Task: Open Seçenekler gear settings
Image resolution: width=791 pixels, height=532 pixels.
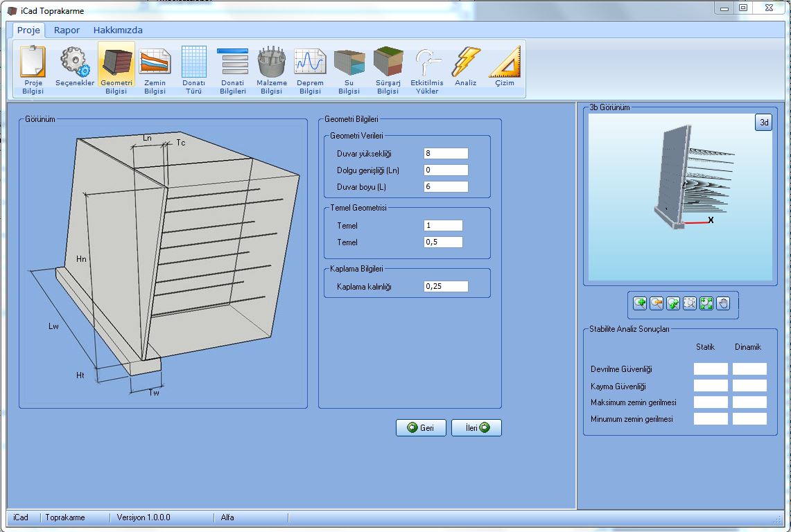Action: [x=75, y=66]
